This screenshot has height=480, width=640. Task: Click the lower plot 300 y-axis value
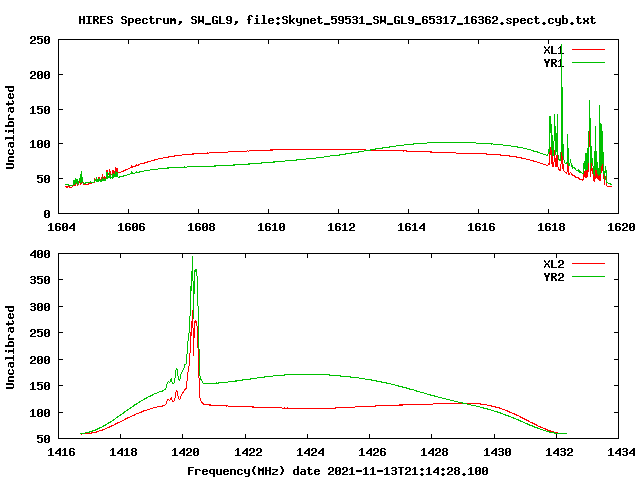[40, 307]
